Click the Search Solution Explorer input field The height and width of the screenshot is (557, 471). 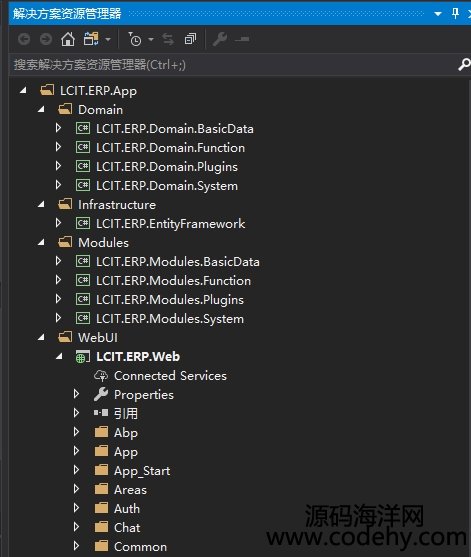click(x=234, y=65)
